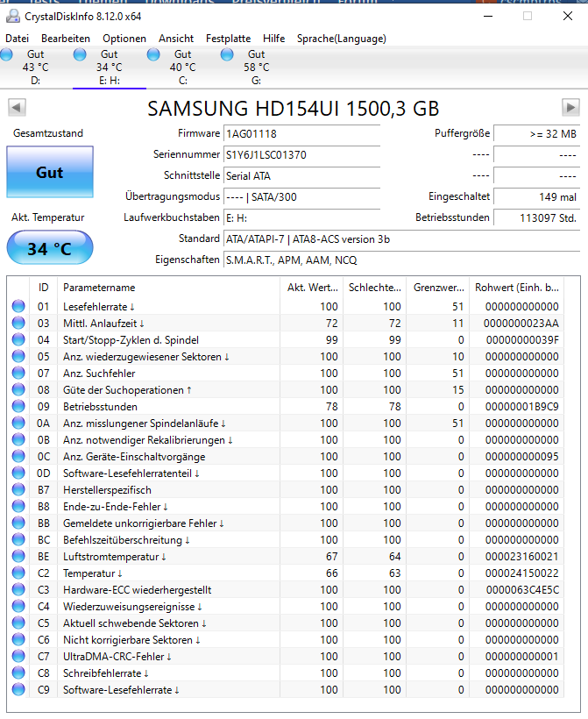Select the E: H: drive tab at 34 °C
Image resolution: width=588 pixels, height=719 pixels.
tap(109, 68)
